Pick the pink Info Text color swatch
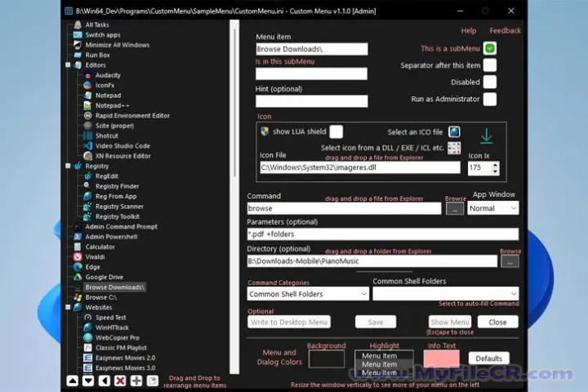Image resolution: width=588 pixels, height=392 pixels. point(441,359)
